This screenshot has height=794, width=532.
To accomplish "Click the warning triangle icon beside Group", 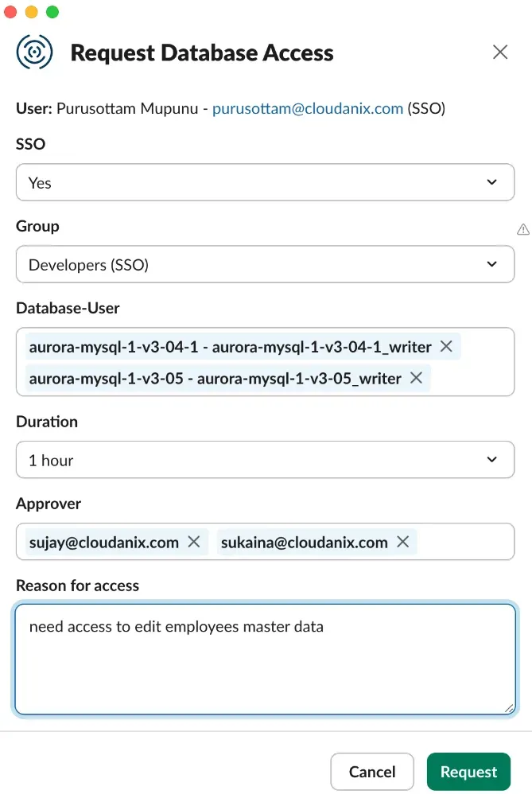I will 522,229.
